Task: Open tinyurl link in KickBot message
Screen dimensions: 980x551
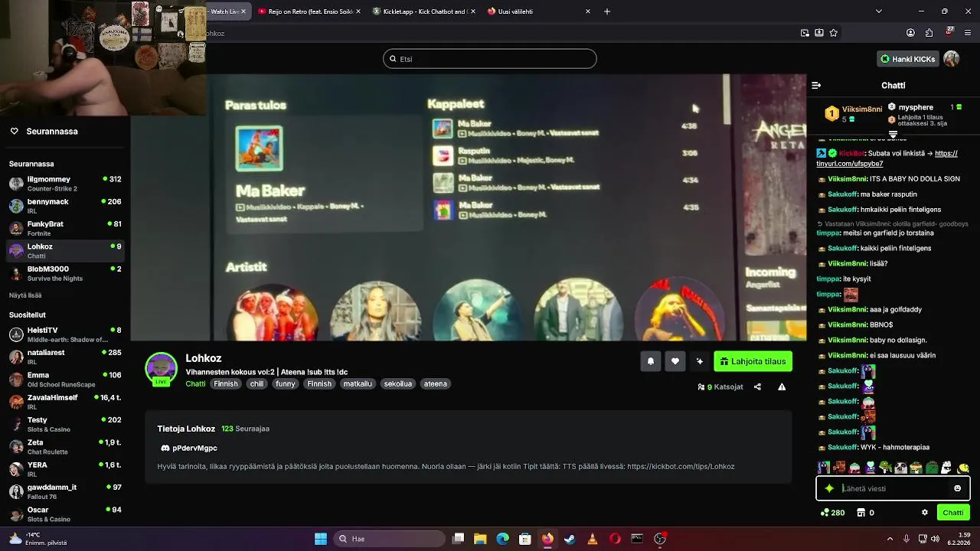Action: [x=887, y=158]
